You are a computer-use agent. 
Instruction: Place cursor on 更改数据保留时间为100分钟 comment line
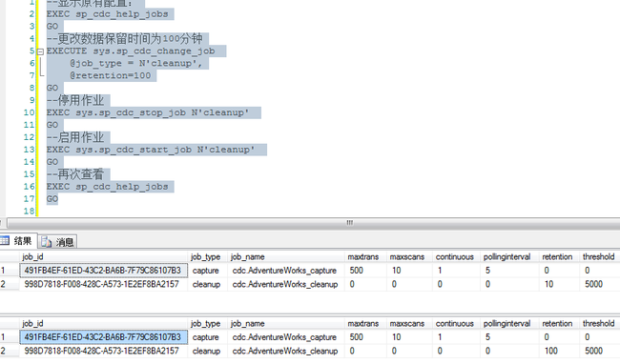pyautogui.click(x=125, y=38)
